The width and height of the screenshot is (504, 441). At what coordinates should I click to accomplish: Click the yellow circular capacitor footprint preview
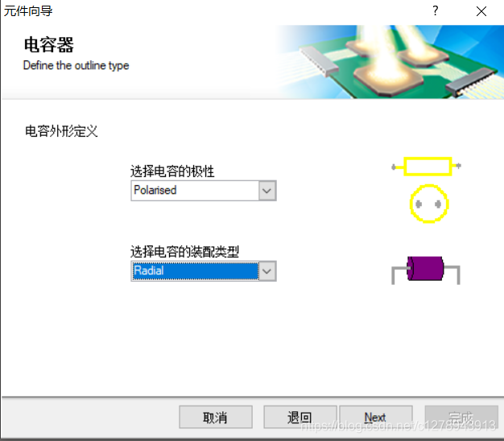(429, 204)
